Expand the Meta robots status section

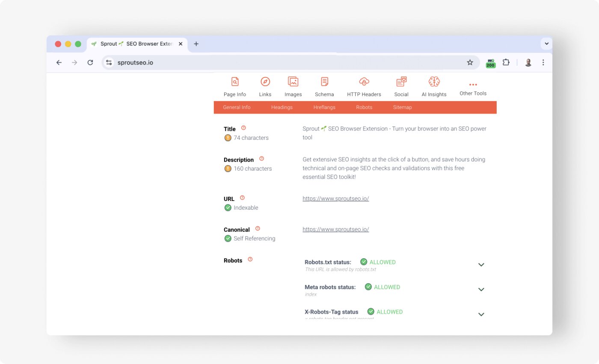point(481,289)
